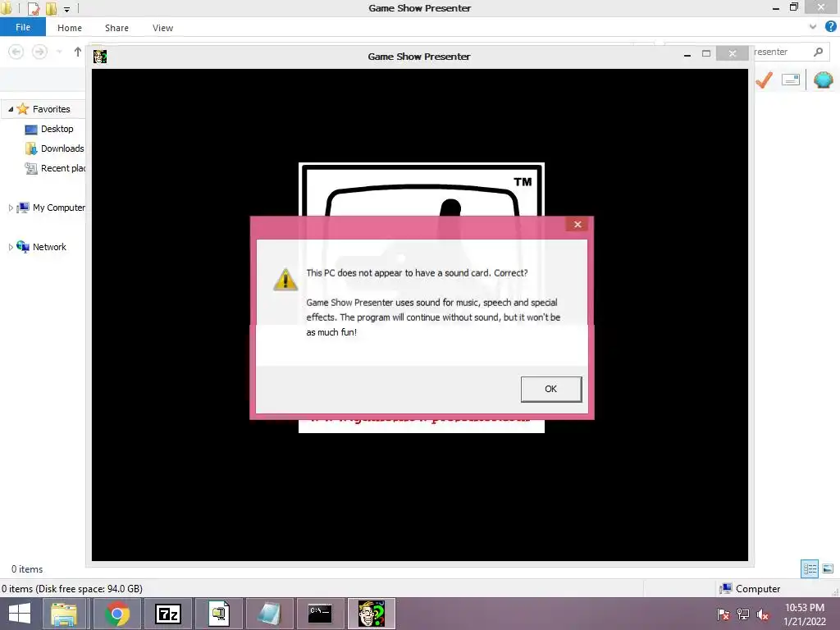Open the Customize Quick Access Toolbar dropdown
The width and height of the screenshot is (840, 630).
[67, 9]
